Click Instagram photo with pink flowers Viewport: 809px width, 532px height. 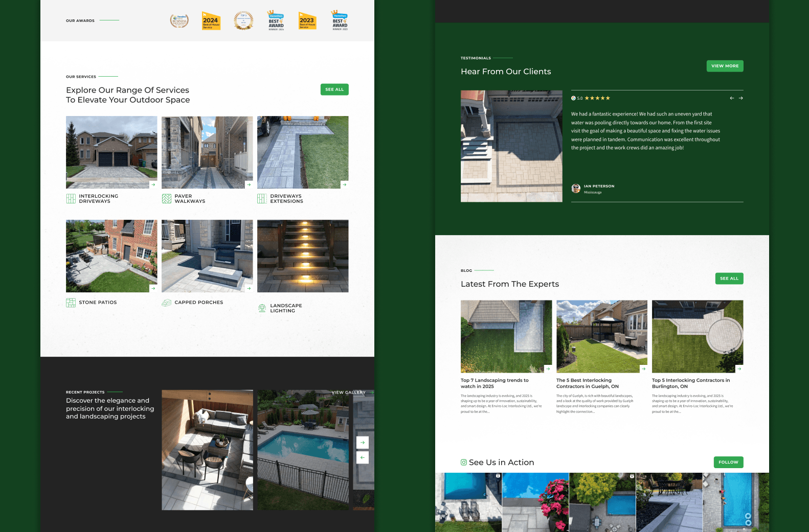[x=535, y=502]
